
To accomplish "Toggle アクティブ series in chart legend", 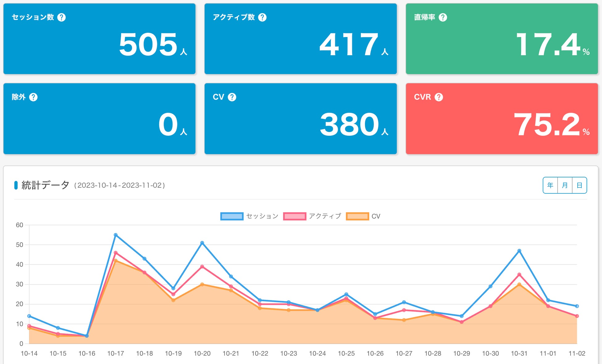I will [325, 216].
